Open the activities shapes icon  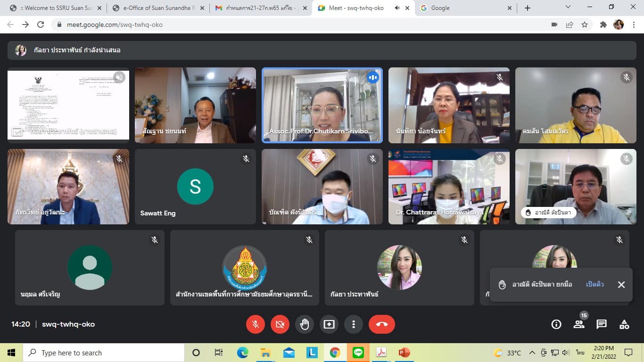pyautogui.click(x=624, y=324)
